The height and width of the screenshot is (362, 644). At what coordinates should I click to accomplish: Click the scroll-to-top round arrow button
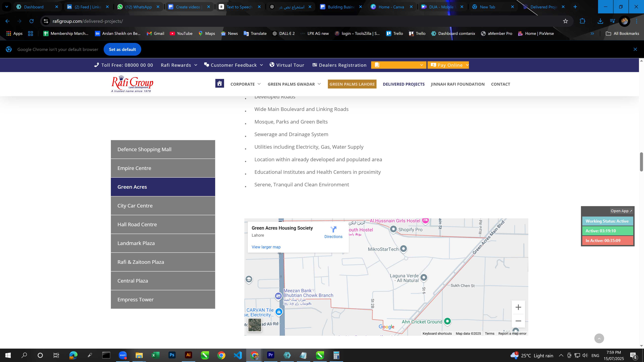(599, 339)
